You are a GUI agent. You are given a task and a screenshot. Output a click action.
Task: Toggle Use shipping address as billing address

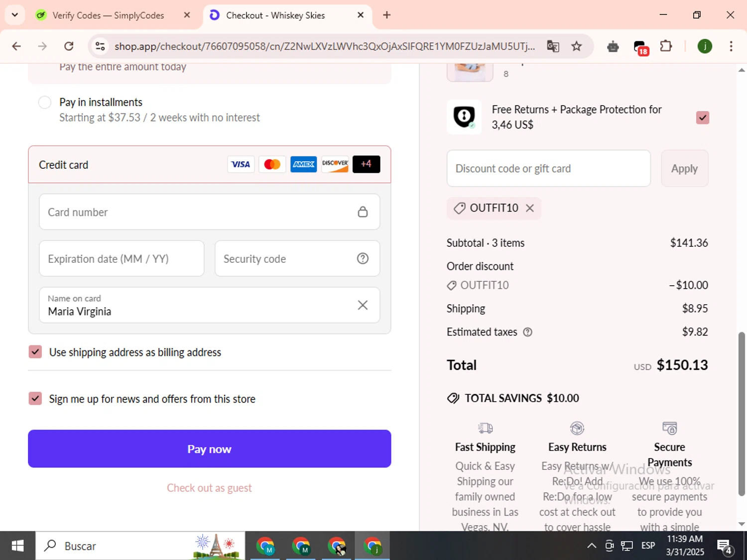pyautogui.click(x=35, y=352)
